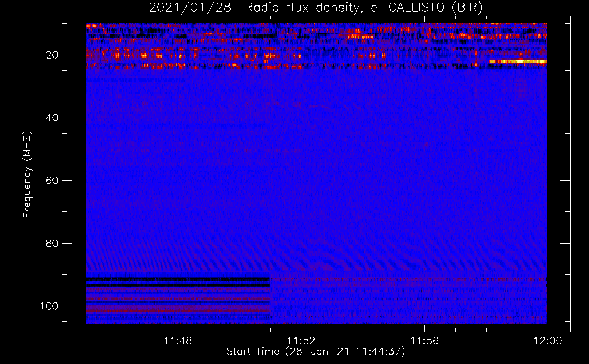Click the 80 MHz frequency tick label
The width and height of the screenshot is (589, 364).
52,243
